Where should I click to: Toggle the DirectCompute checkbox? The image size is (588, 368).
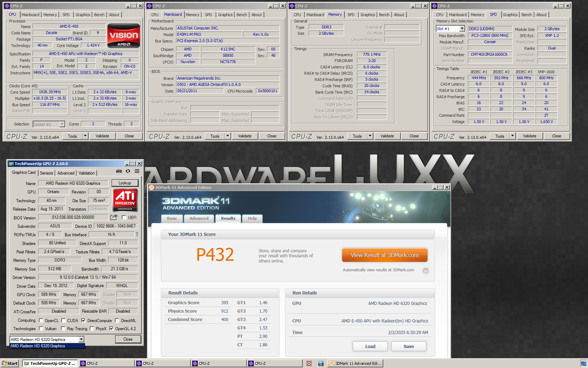(x=83, y=320)
